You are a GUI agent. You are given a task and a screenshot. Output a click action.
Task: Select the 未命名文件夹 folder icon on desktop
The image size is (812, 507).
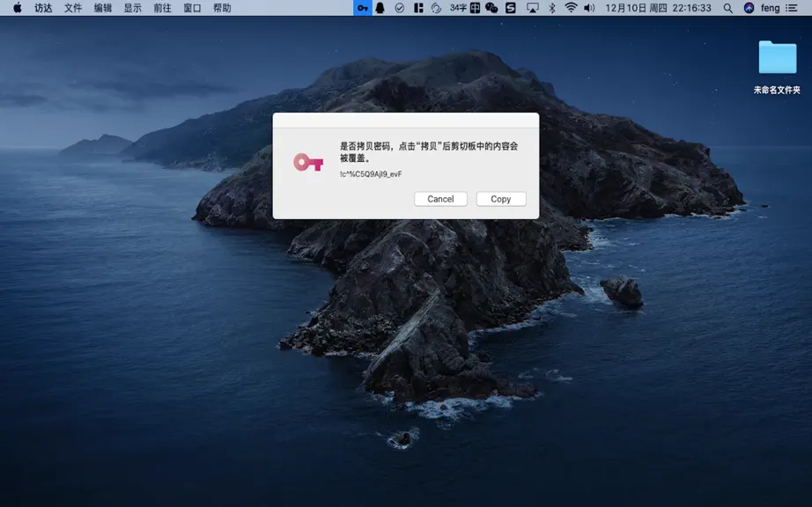[778, 57]
